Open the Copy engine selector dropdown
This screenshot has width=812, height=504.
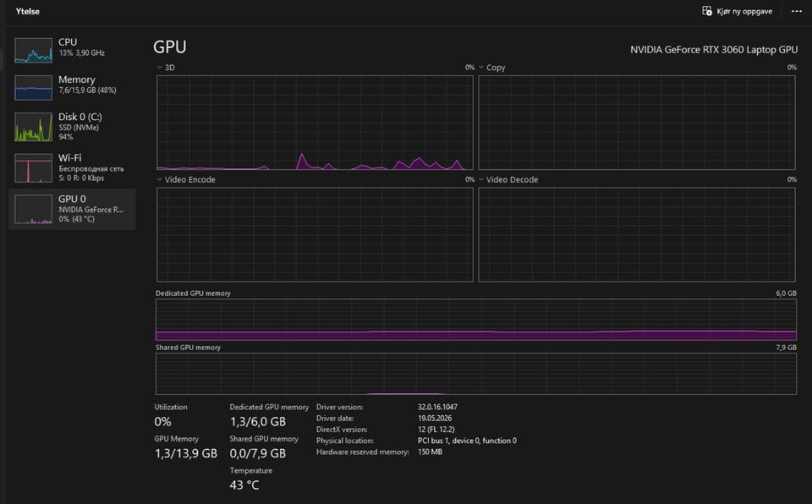tap(481, 68)
